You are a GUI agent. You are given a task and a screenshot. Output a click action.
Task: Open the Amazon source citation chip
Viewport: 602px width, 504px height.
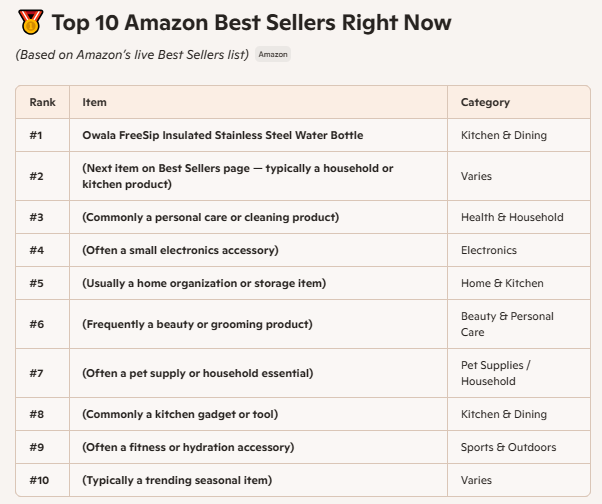(273, 54)
